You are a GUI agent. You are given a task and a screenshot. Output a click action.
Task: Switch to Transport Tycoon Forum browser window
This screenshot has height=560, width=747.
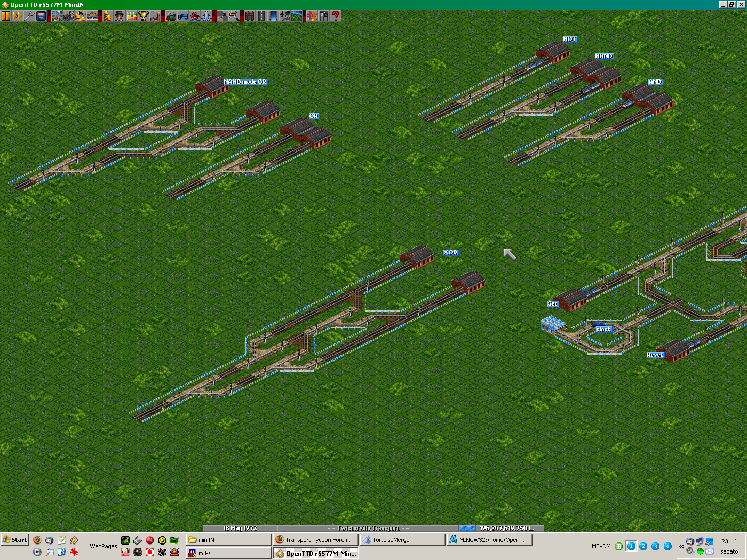pos(315,540)
